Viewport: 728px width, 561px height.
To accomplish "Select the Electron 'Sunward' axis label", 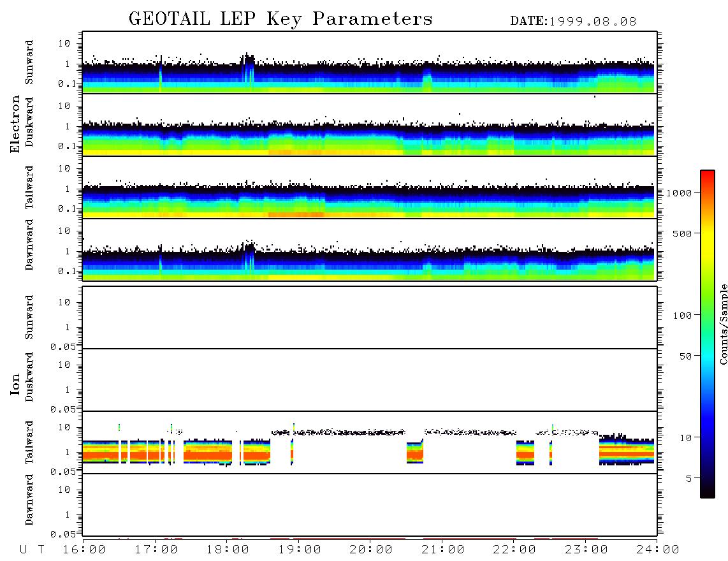I will tap(29, 62).
